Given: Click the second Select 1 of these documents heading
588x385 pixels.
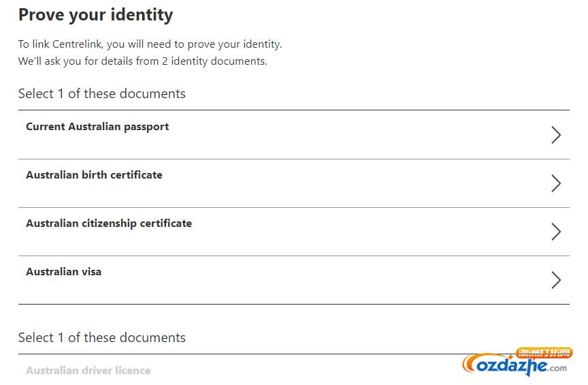Looking at the screenshot, I should [102, 337].
